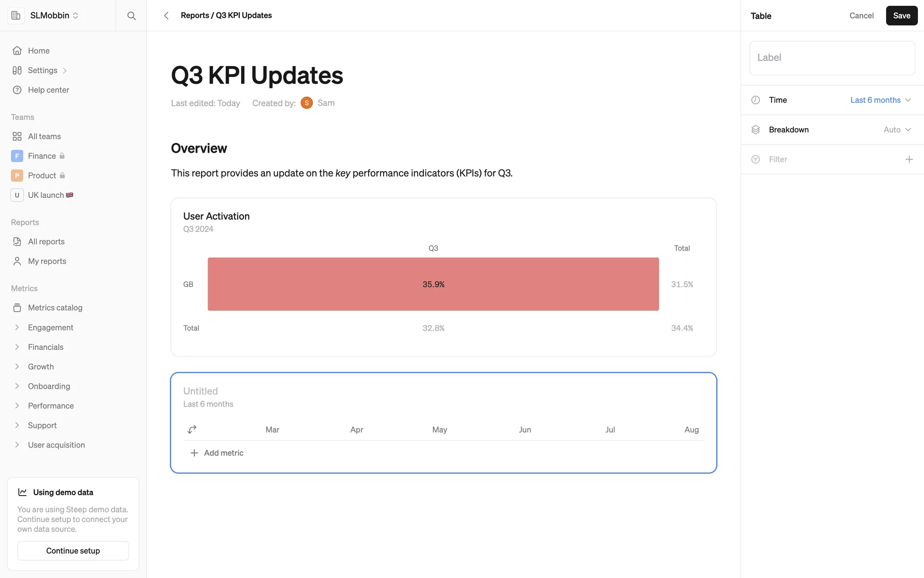
Task: Expand the User acquisition group
Action: click(17, 445)
